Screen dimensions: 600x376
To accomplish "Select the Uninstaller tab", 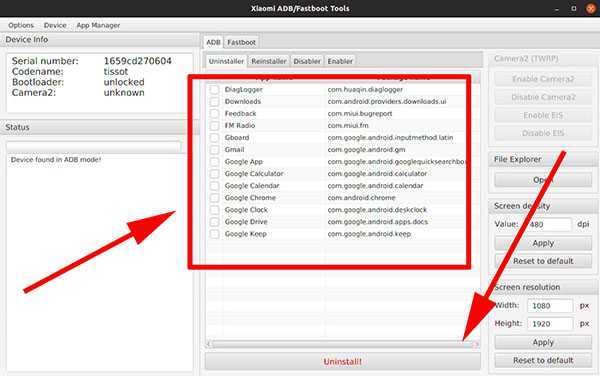I will (x=226, y=61).
